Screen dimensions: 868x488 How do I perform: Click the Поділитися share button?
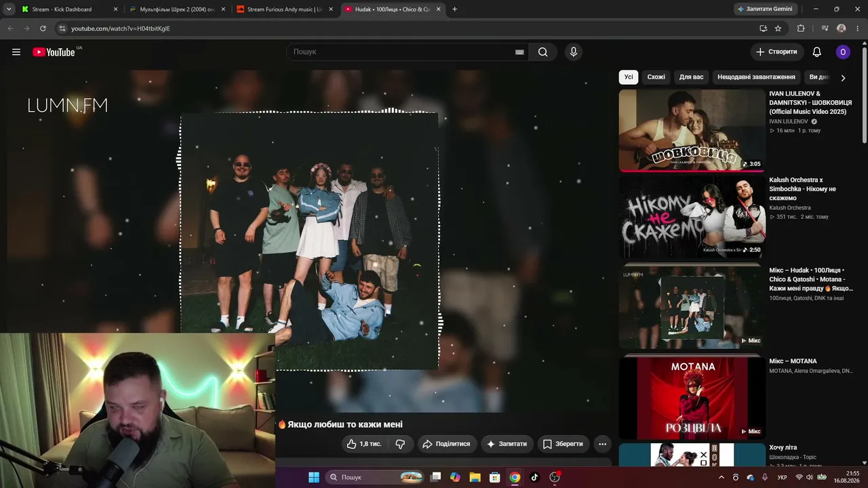coord(446,444)
